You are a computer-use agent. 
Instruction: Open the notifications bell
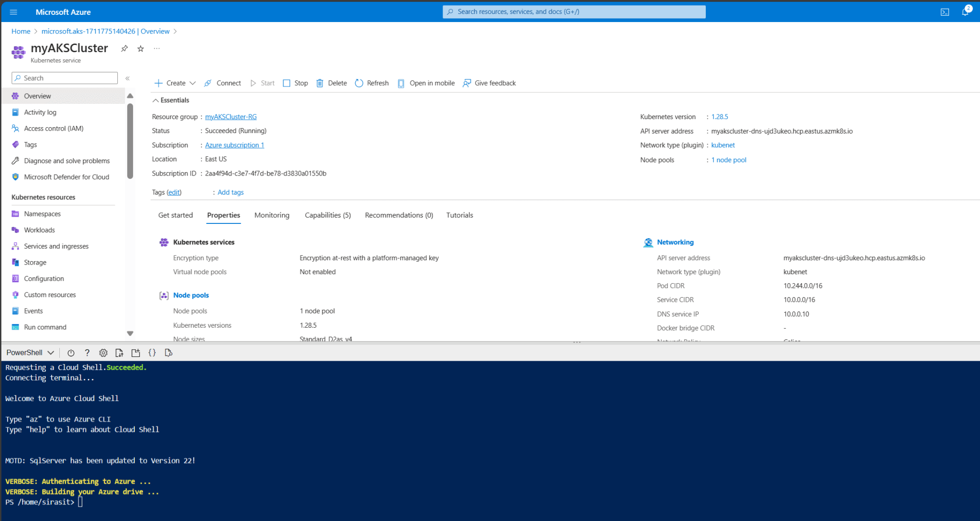pyautogui.click(x=965, y=12)
